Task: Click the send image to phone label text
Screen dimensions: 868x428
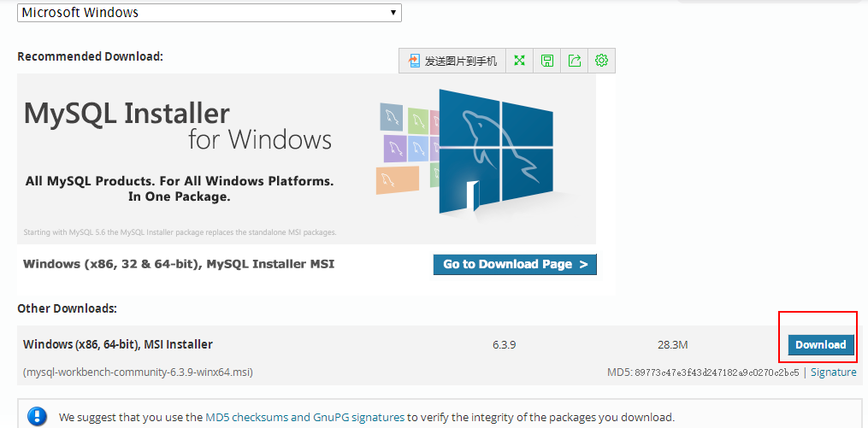Action: [461, 61]
